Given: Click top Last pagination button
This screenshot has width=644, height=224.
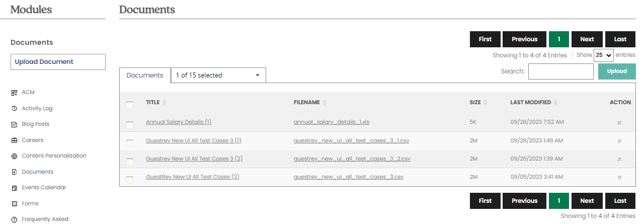Looking at the screenshot, I should click(x=620, y=39).
